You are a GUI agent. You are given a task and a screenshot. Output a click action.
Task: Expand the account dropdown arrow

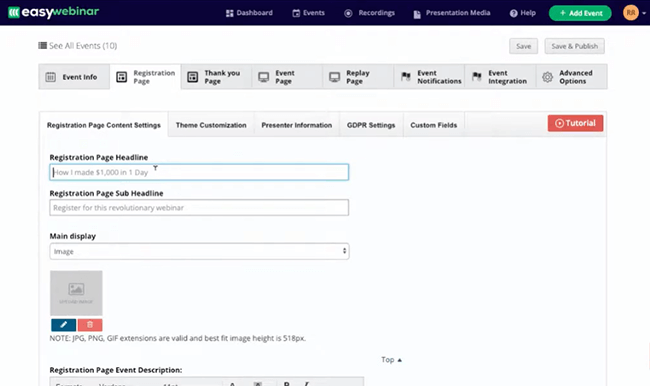tap(644, 13)
